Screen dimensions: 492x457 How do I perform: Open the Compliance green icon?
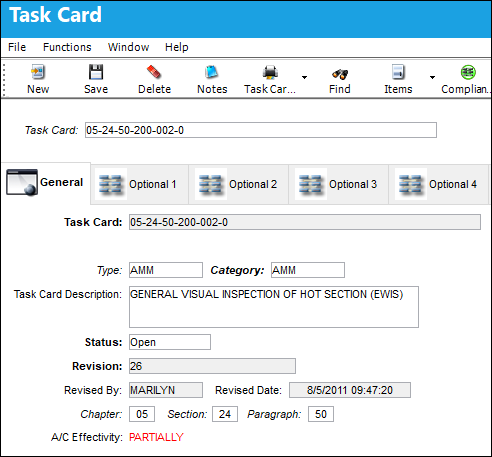468,72
